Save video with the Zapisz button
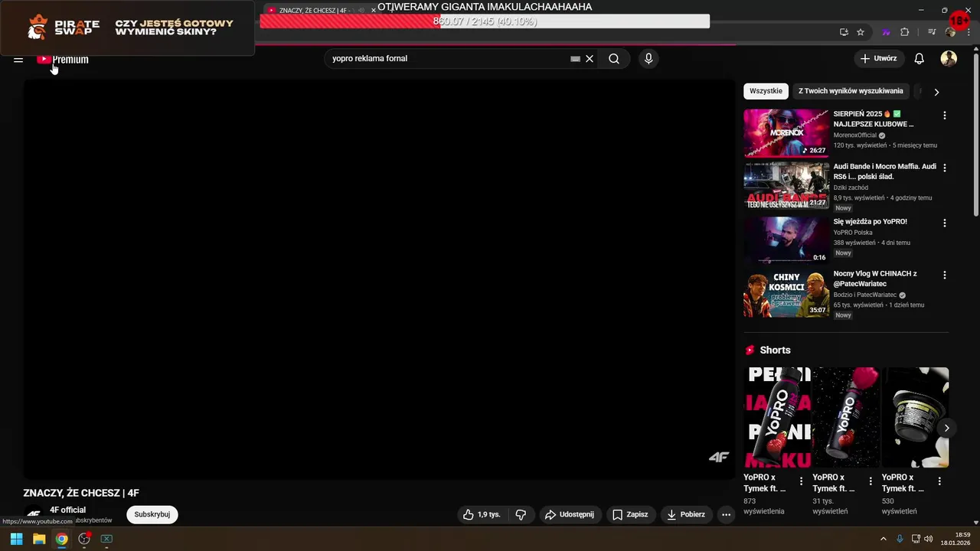Screen dimensions: 980x551 pyautogui.click(x=630, y=514)
